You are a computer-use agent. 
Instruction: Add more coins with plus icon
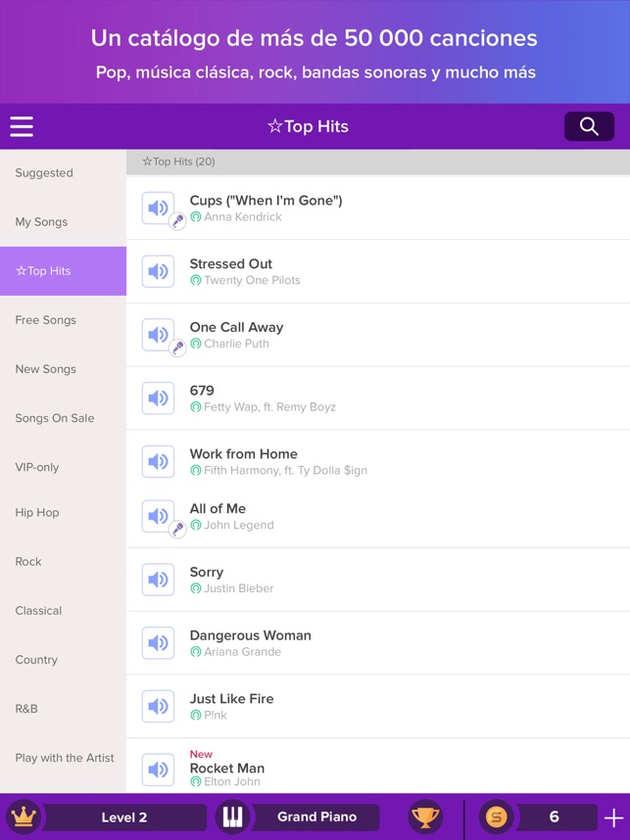(x=614, y=818)
